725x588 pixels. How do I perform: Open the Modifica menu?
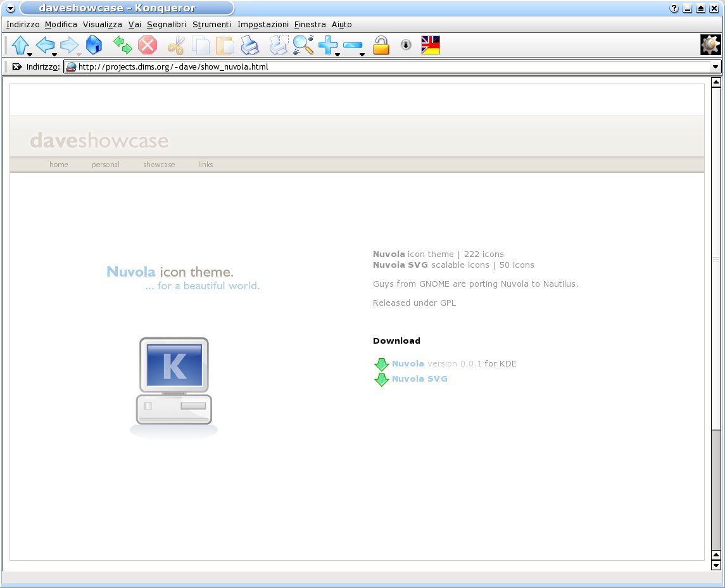pyautogui.click(x=61, y=25)
